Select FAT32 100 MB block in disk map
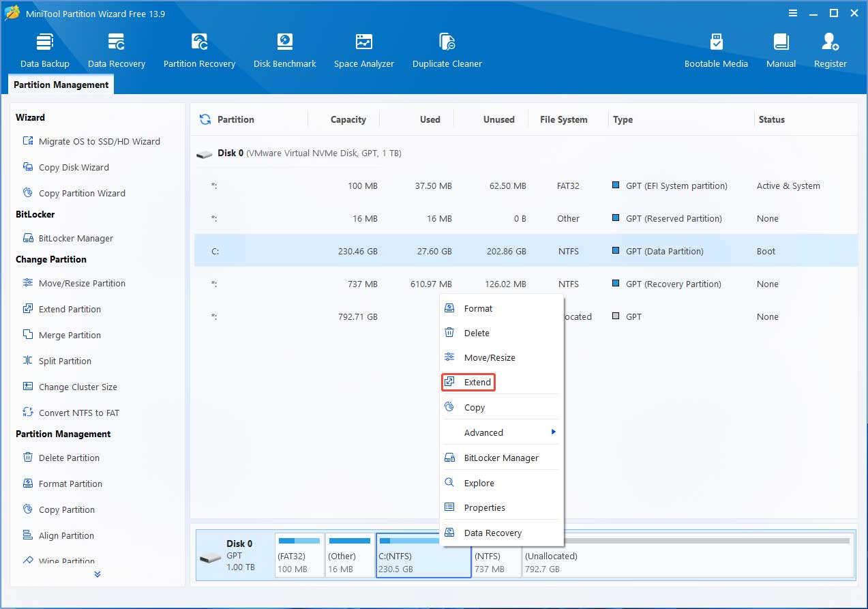The width and height of the screenshot is (868, 609). [299, 555]
